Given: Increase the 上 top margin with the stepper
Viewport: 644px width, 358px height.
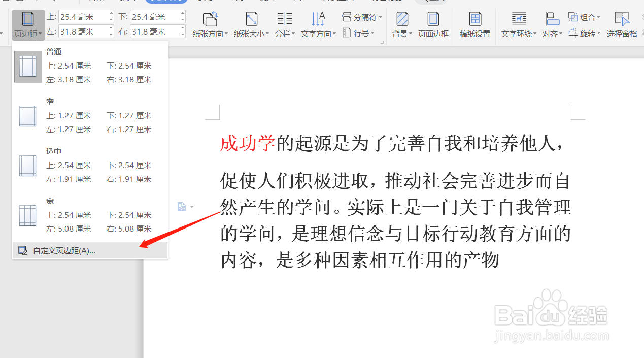Looking at the screenshot, I should (111, 14).
